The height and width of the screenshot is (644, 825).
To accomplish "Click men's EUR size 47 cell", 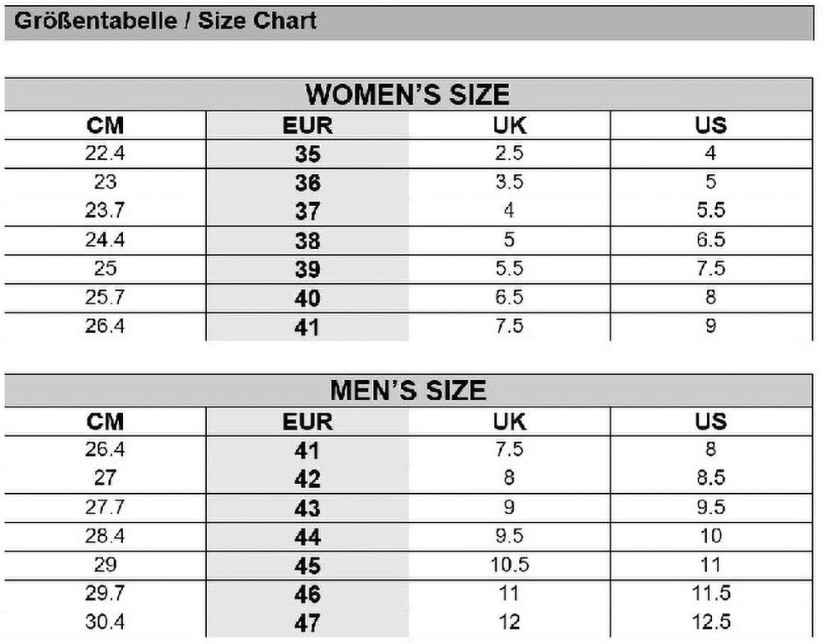I will (307, 623).
